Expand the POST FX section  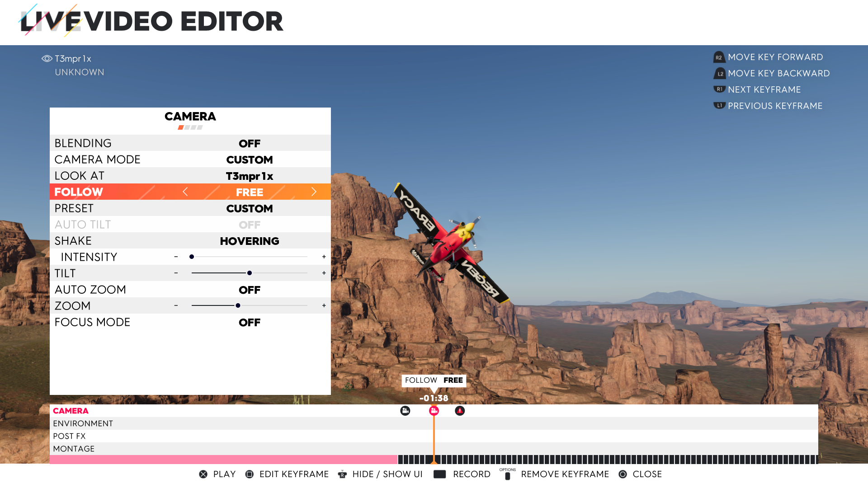70,436
